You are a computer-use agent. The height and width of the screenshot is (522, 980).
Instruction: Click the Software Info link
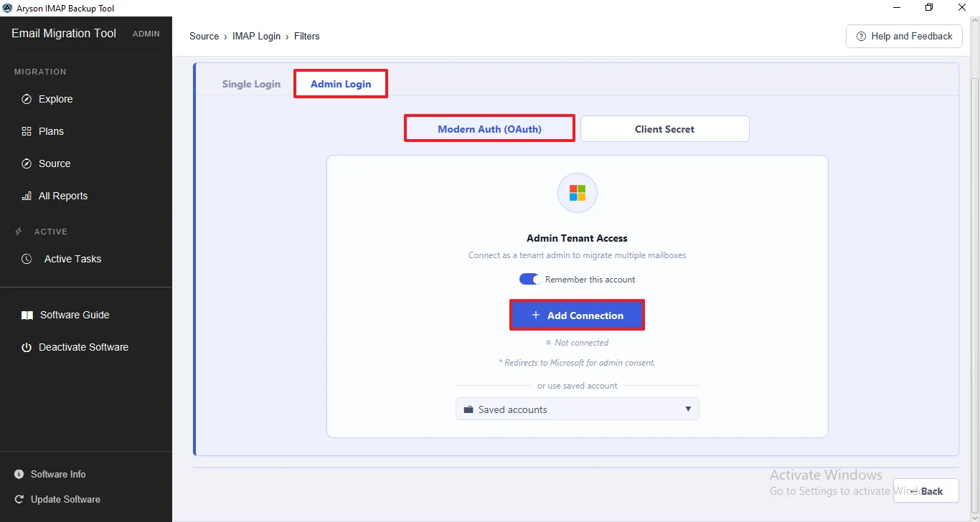click(58, 474)
